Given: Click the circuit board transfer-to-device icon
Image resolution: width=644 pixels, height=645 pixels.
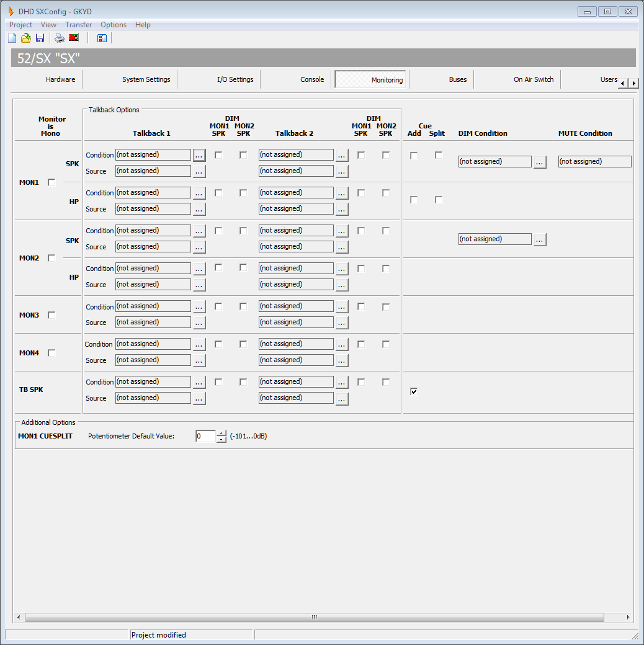Looking at the screenshot, I should click(74, 38).
